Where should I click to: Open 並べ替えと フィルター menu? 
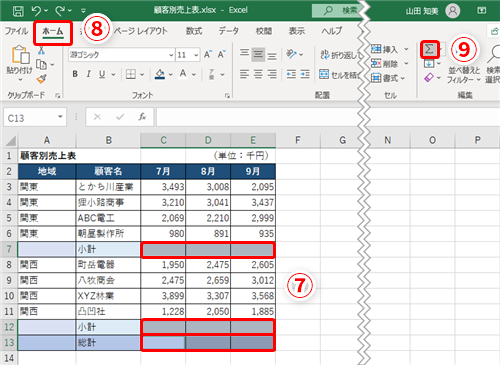(464, 75)
